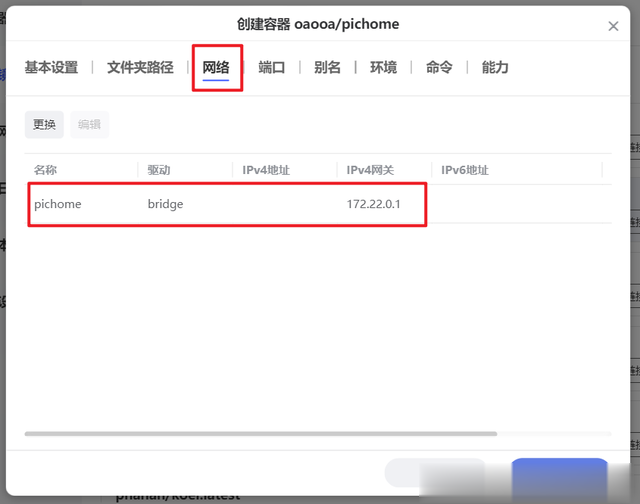Click the 名称 column header

tap(45, 170)
